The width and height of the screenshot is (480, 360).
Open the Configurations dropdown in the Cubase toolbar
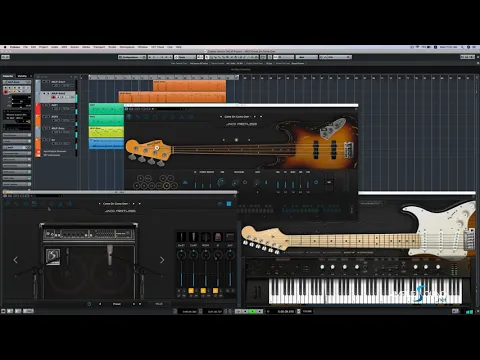(132, 57)
